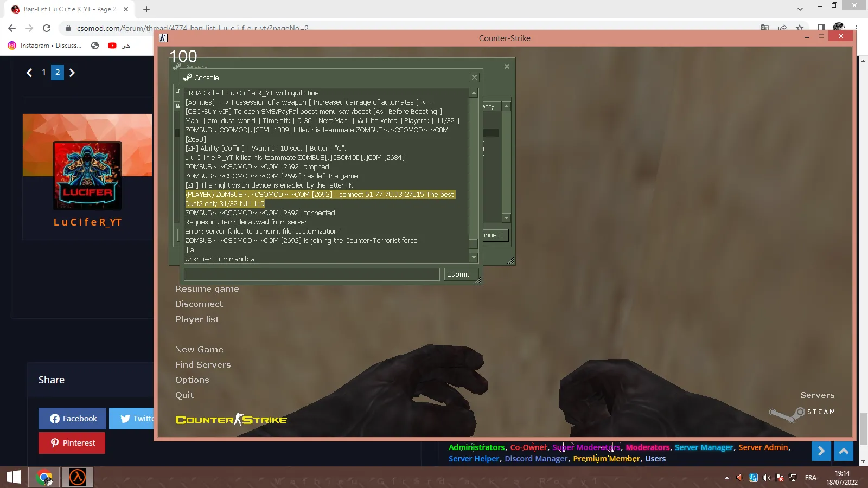Viewport: 868px width, 488px height.
Task: Open Chrome from the taskbar
Action: (44, 478)
